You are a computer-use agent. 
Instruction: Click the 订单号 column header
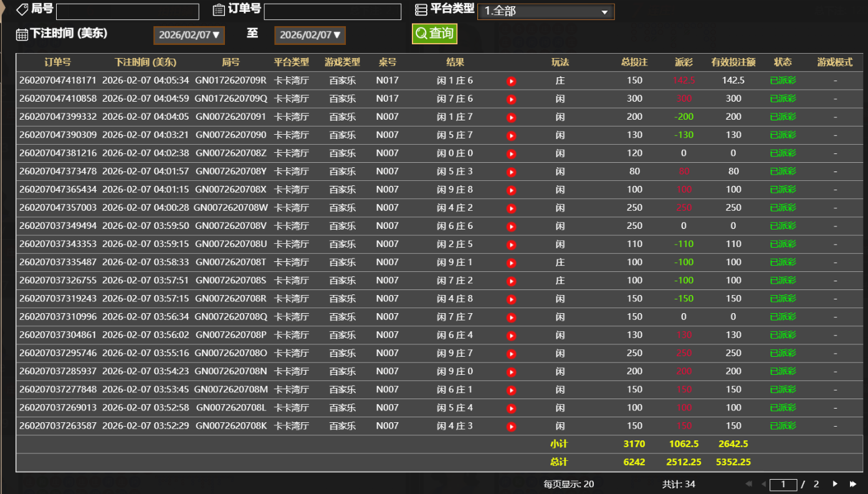pos(57,62)
